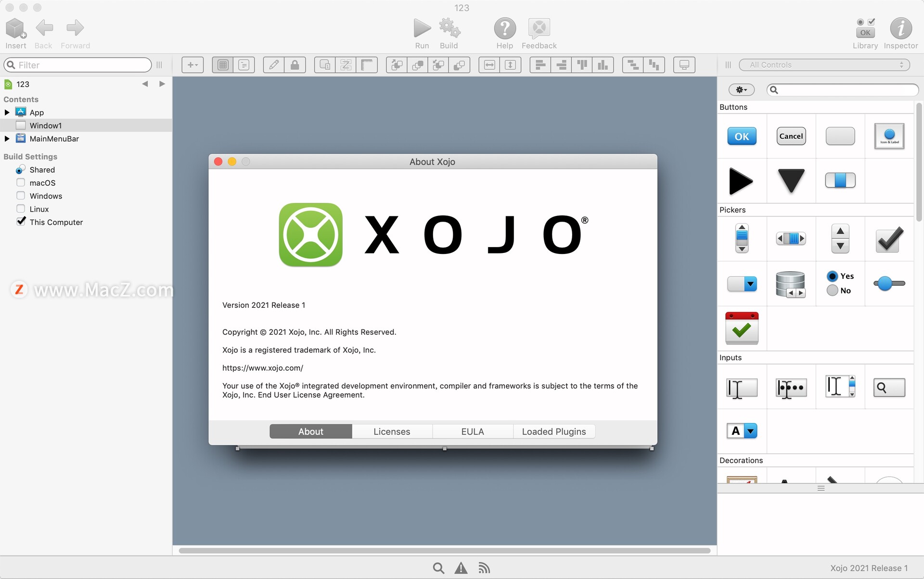Click the show measurements ruler icon
The image size is (924, 579).
[x=367, y=65]
